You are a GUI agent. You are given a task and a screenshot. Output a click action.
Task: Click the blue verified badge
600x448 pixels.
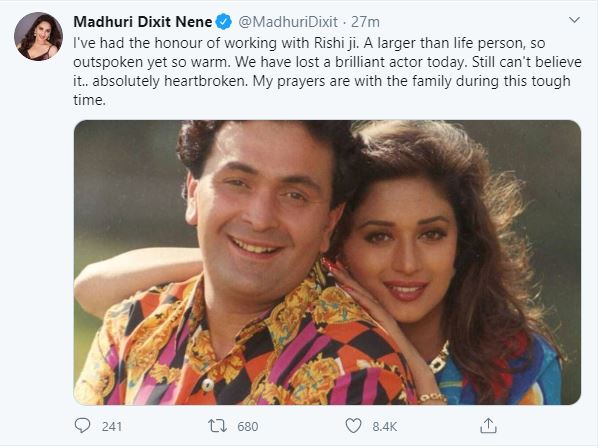click(x=223, y=22)
